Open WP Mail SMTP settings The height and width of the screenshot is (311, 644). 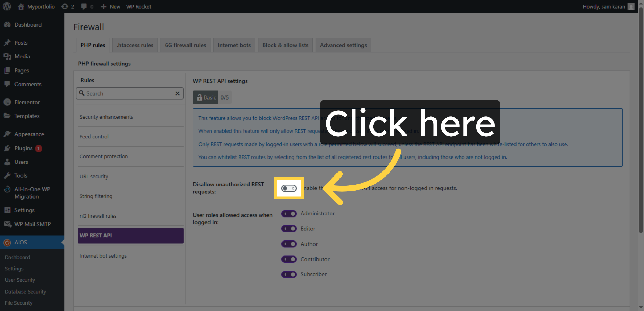click(x=32, y=224)
